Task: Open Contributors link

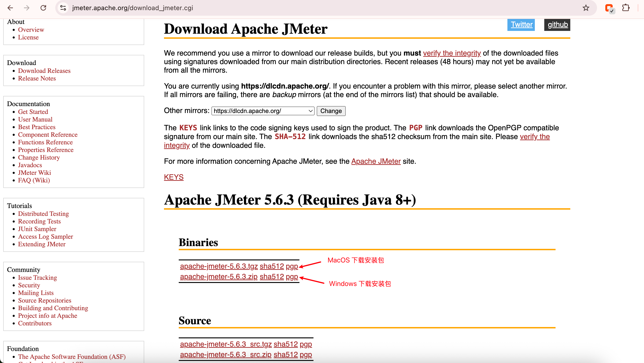Action: 35,323
